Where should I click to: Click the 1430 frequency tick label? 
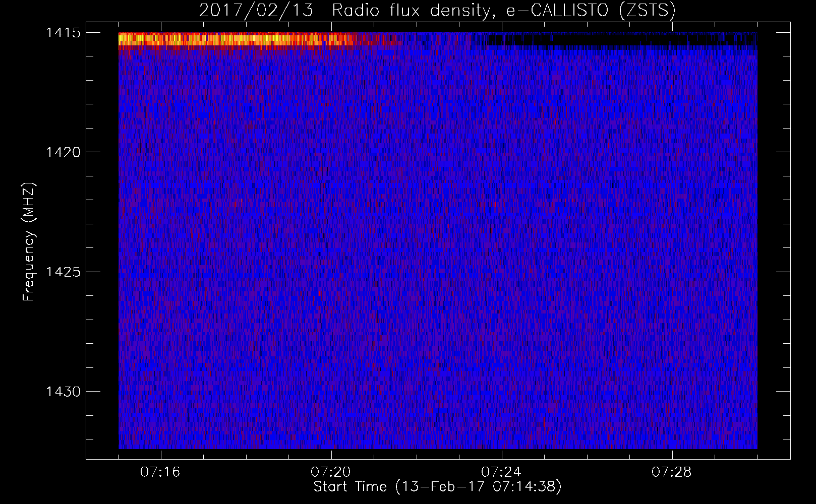(x=63, y=392)
